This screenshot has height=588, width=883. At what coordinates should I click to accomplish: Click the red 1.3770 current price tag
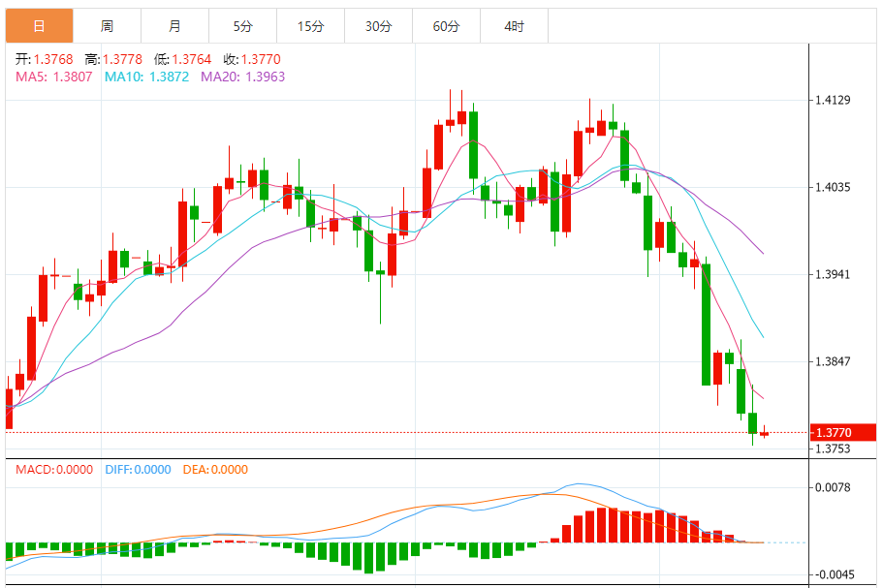(841, 432)
